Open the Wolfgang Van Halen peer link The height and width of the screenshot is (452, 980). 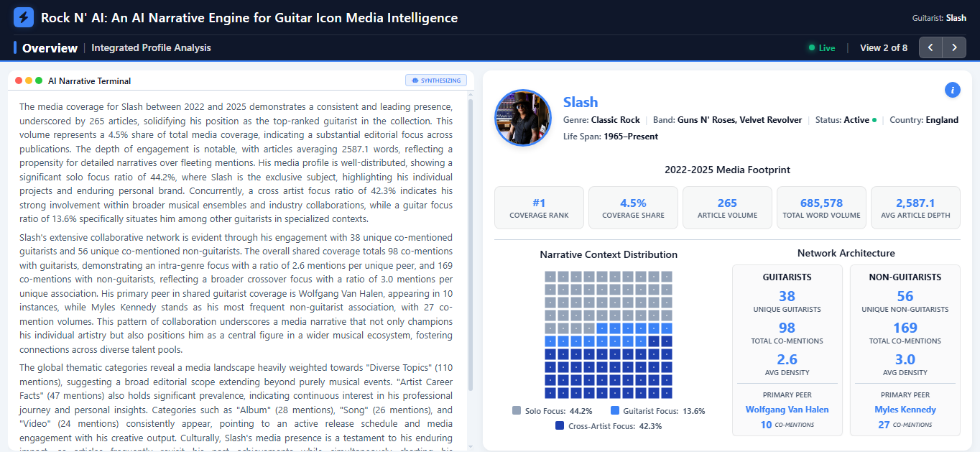[x=787, y=410]
